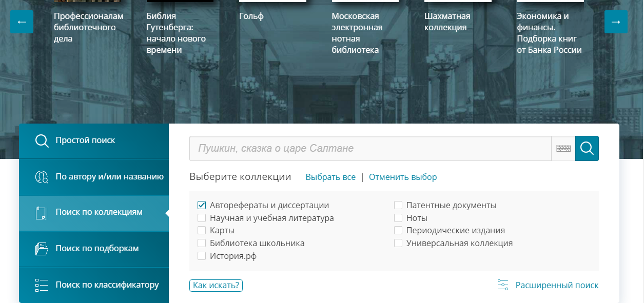Tick Библиотека школьника checkbox

[x=202, y=243]
